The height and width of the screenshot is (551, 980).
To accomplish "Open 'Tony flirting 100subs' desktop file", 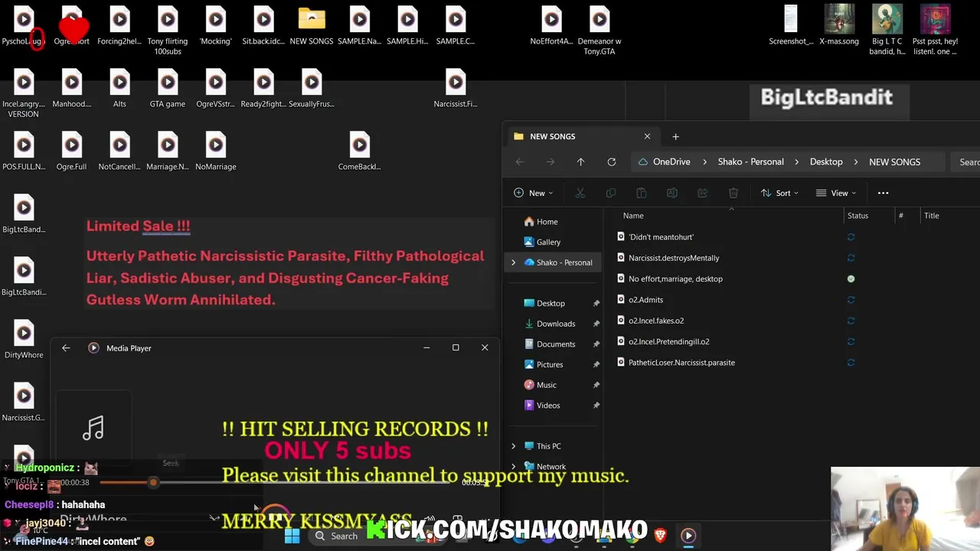I will click(x=168, y=31).
